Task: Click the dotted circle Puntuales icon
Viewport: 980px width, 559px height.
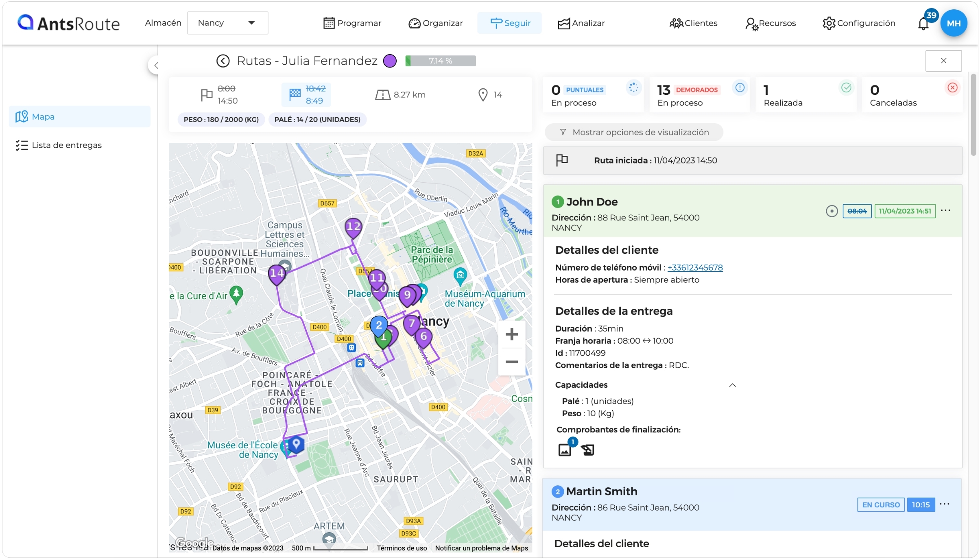Action: coord(633,88)
